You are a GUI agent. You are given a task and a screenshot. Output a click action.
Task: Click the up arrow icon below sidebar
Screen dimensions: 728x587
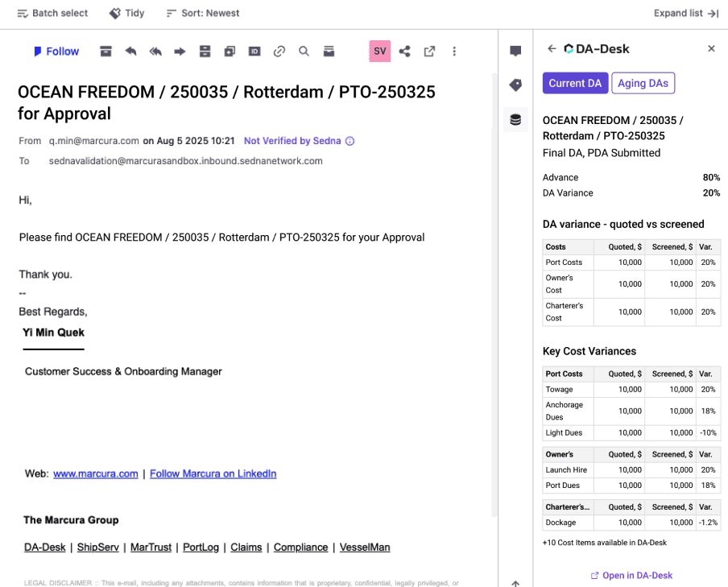point(515,583)
